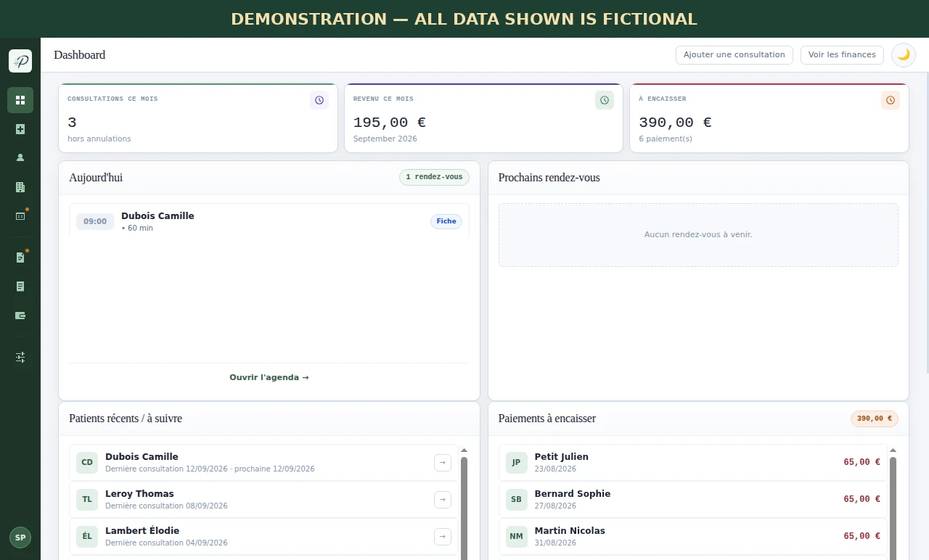The width and height of the screenshot is (929, 560).
Task: Click the 1 rendez-vous badge
Action: coord(434,177)
